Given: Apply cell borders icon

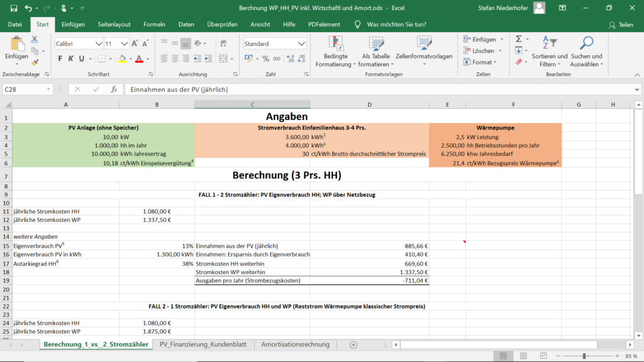Looking at the screenshot, I should (x=101, y=58).
